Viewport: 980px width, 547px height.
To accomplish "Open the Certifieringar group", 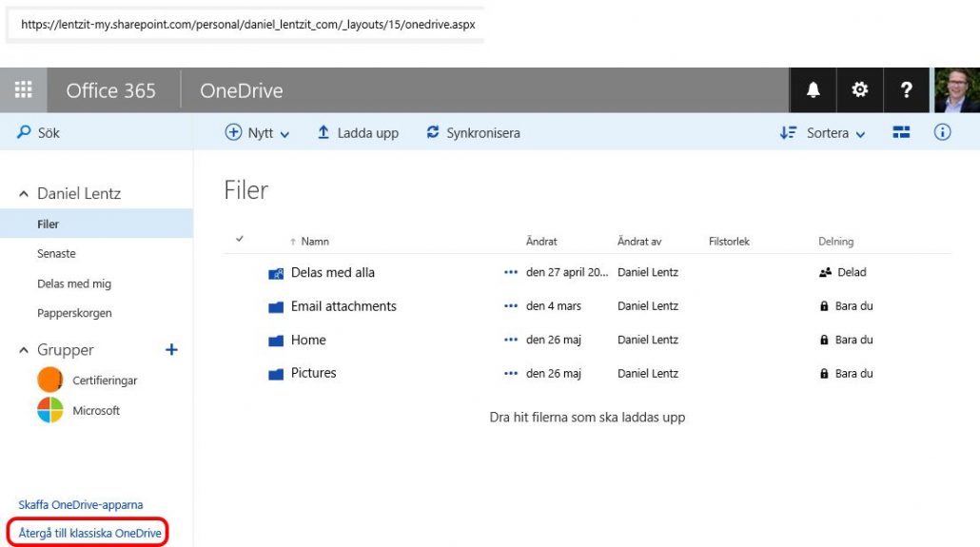I will tap(105, 381).
